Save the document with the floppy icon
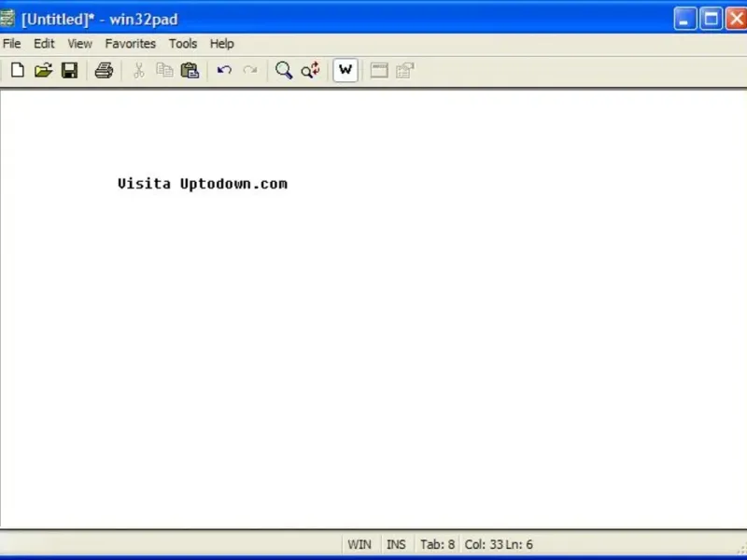Screen dimensions: 747x560 coord(69,71)
